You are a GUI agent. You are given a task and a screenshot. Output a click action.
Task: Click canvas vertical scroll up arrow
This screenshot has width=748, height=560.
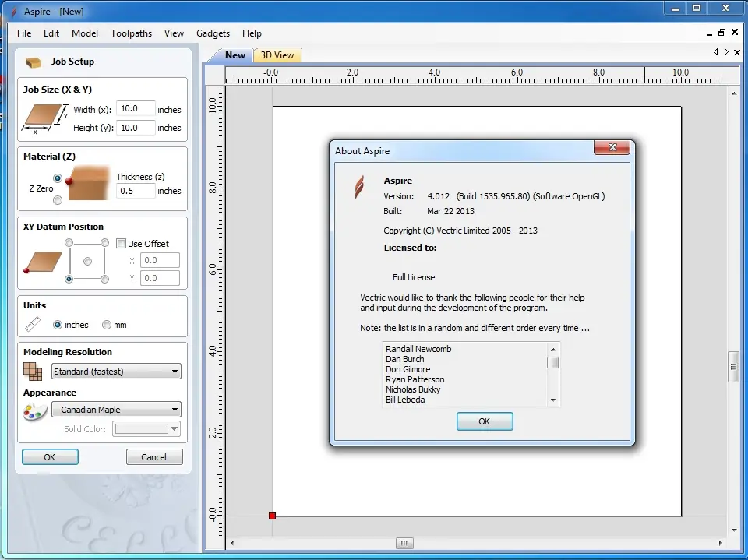coord(734,93)
